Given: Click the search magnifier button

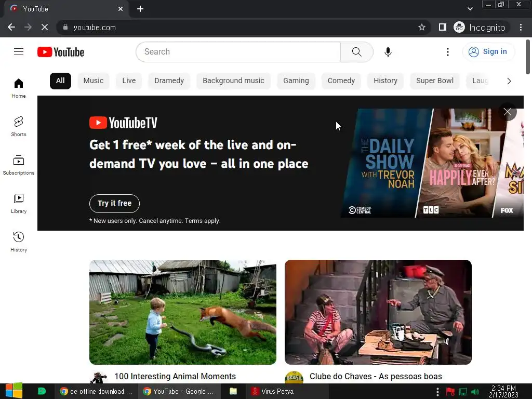Looking at the screenshot, I should pyautogui.click(x=356, y=52).
